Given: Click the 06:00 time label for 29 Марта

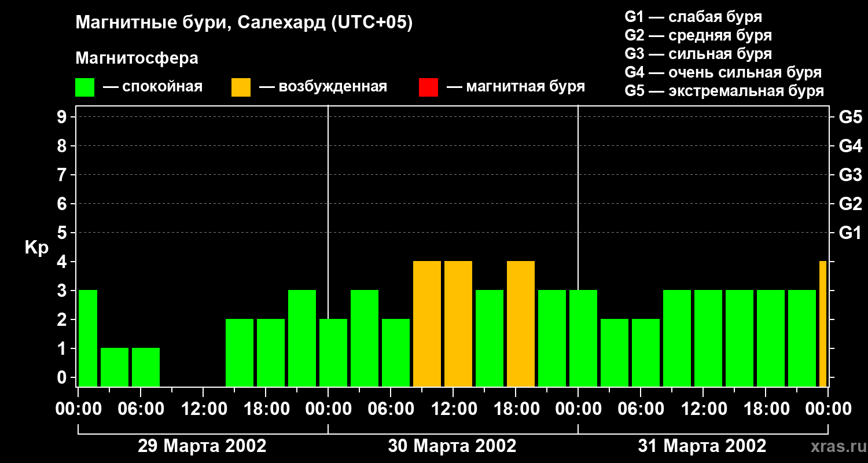Looking at the screenshot, I should [141, 409].
